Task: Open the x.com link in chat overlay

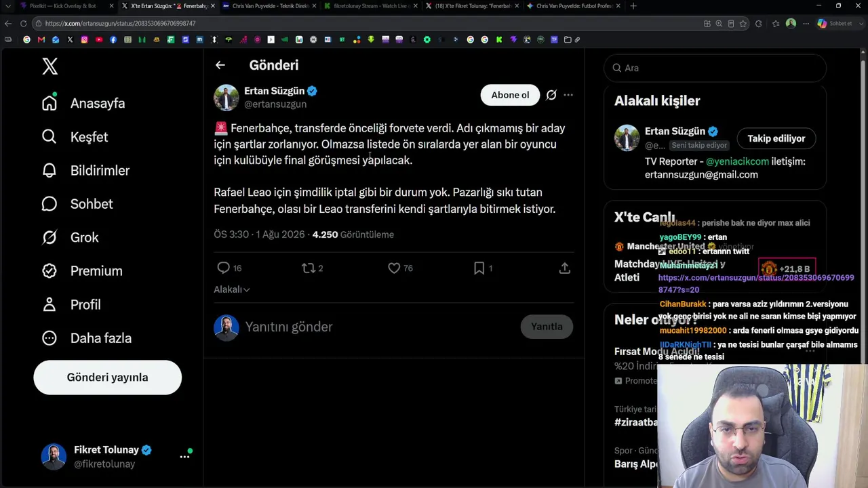Action: (x=756, y=284)
